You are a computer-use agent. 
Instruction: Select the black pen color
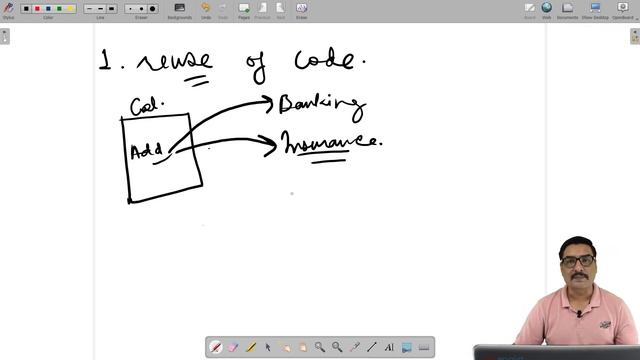pyautogui.click(x=26, y=9)
